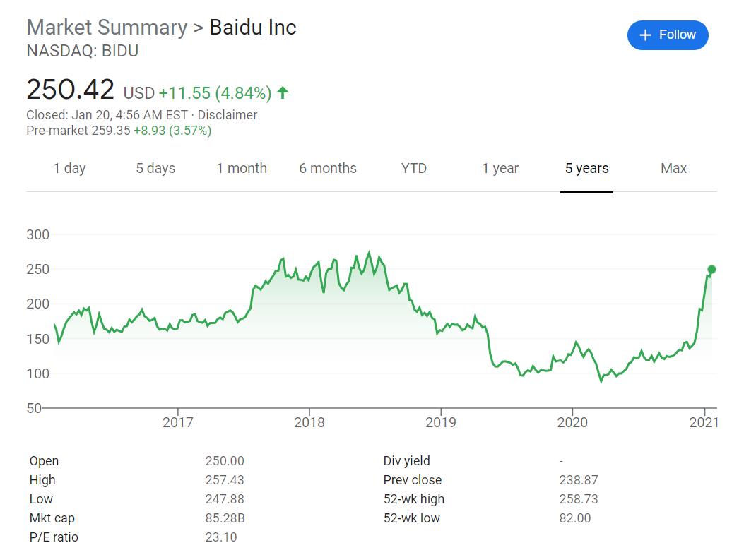This screenshot has height=550, width=756.
Task: Switch to the 1 day chart view
Action: coord(70,168)
